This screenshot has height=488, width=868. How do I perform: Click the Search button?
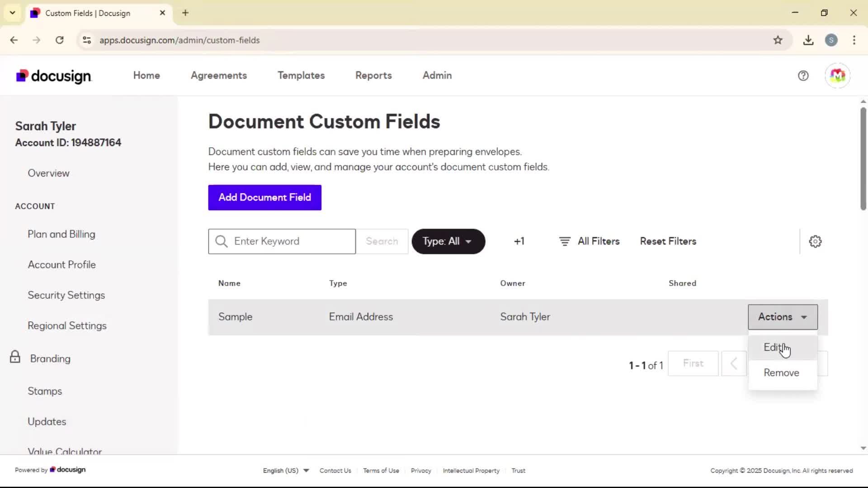click(x=382, y=241)
